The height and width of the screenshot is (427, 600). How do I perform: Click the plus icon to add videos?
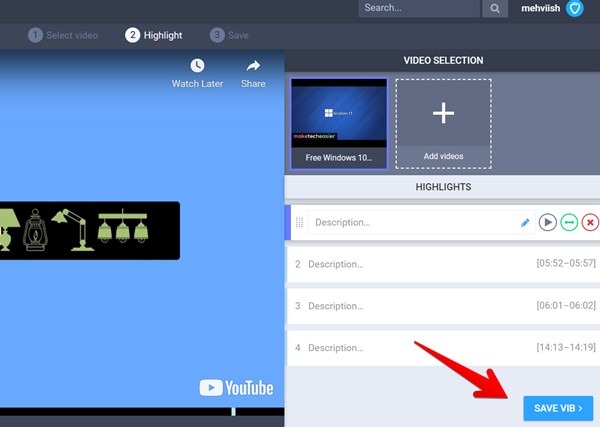[443, 112]
